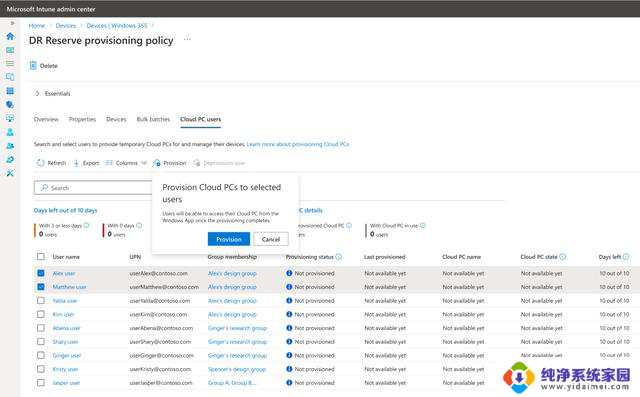
Task: Check the Shary user checkbox
Action: [41, 342]
